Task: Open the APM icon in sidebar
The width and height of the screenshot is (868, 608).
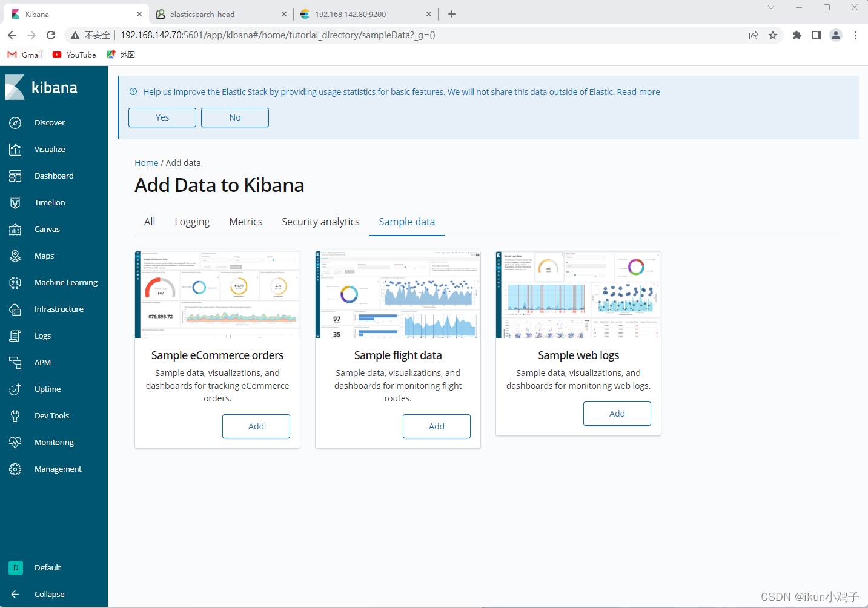Action: (15, 363)
